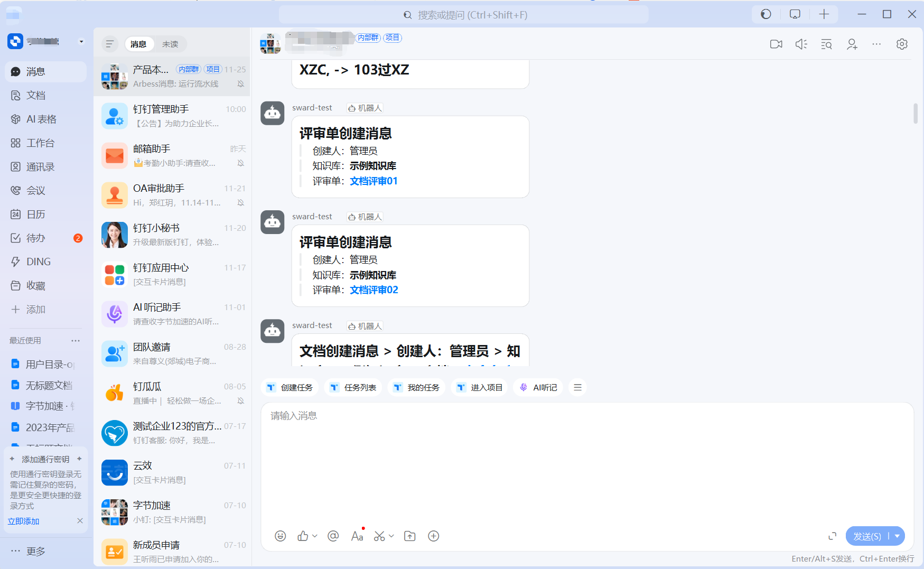Open the 钉钉应用中心 conversation

coord(172,275)
